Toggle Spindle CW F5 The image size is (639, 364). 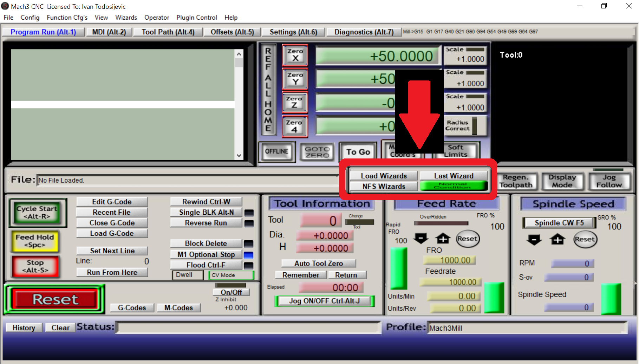click(x=559, y=223)
